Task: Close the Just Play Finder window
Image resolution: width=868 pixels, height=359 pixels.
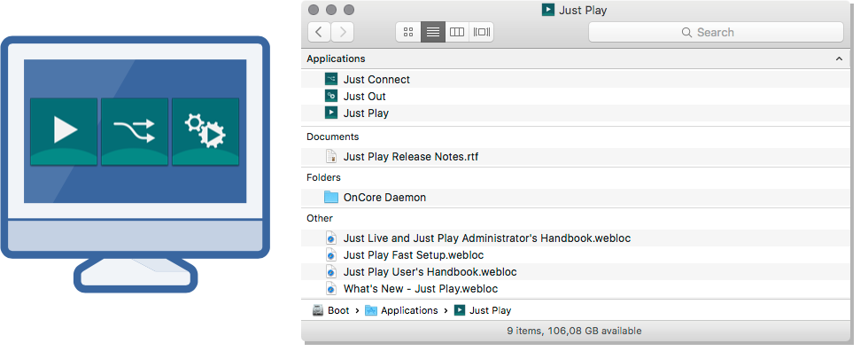Action: click(x=314, y=10)
